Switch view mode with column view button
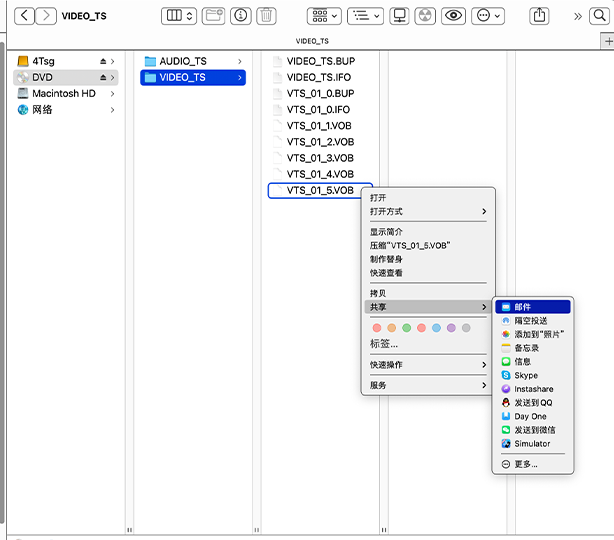The image size is (614, 540). pyautogui.click(x=179, y=16)
